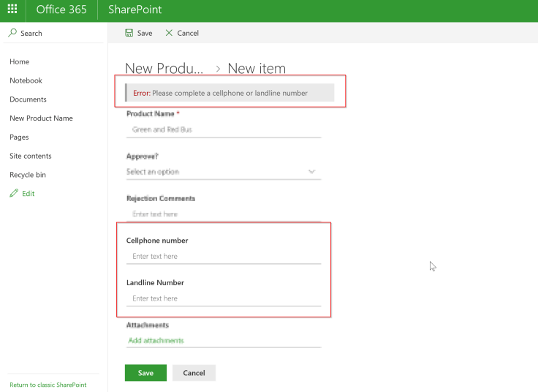Select New Product Name in navigation
The width and height of the screenshot is (538, 392).
coord(41,118)
